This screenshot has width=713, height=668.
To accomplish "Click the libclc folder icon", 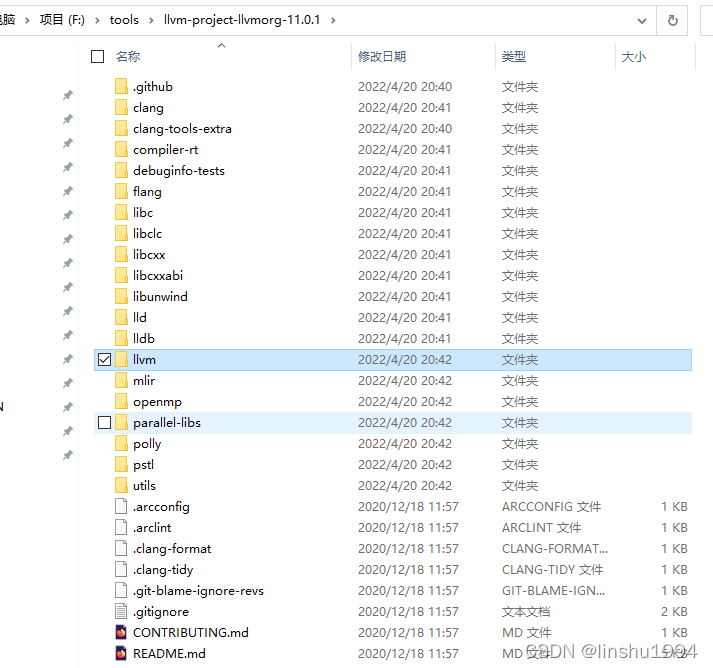I will 121,233.
